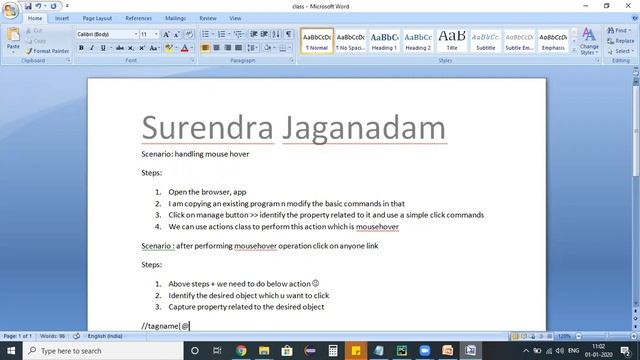Toggle subscript formatting

pos(131,48)
